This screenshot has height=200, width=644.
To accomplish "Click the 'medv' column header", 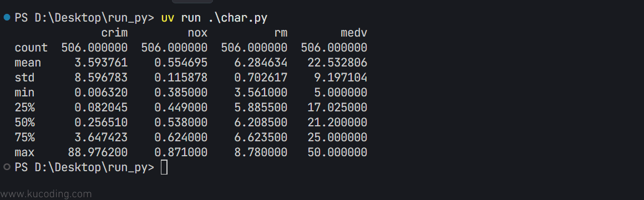I will point(354,33).
